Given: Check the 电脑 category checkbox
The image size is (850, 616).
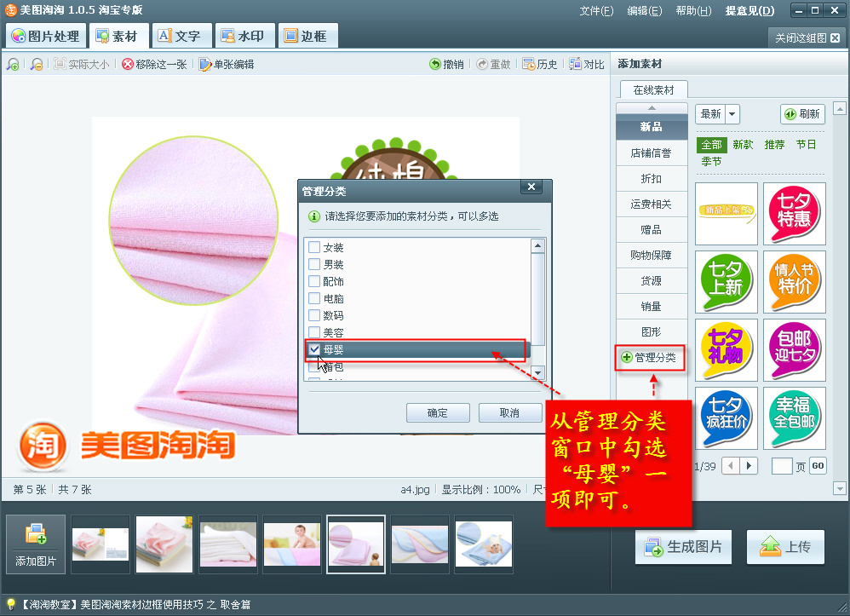Looking at the screenshot, I should [314, 298].
